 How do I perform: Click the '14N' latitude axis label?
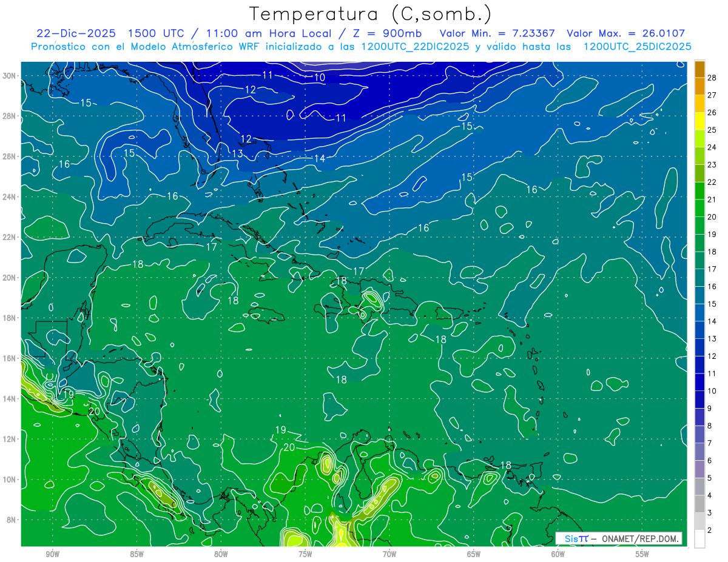point(10,398)
